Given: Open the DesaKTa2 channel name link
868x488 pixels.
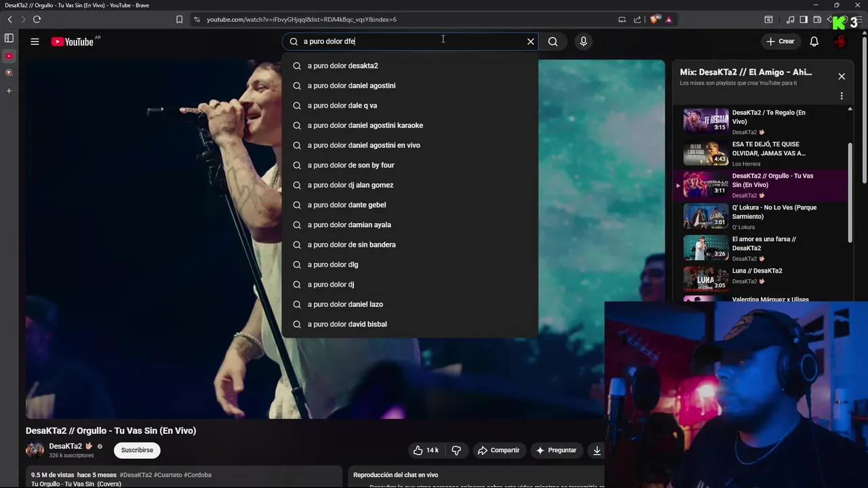Looking at the screenshot, I should [x=65, y=446].
